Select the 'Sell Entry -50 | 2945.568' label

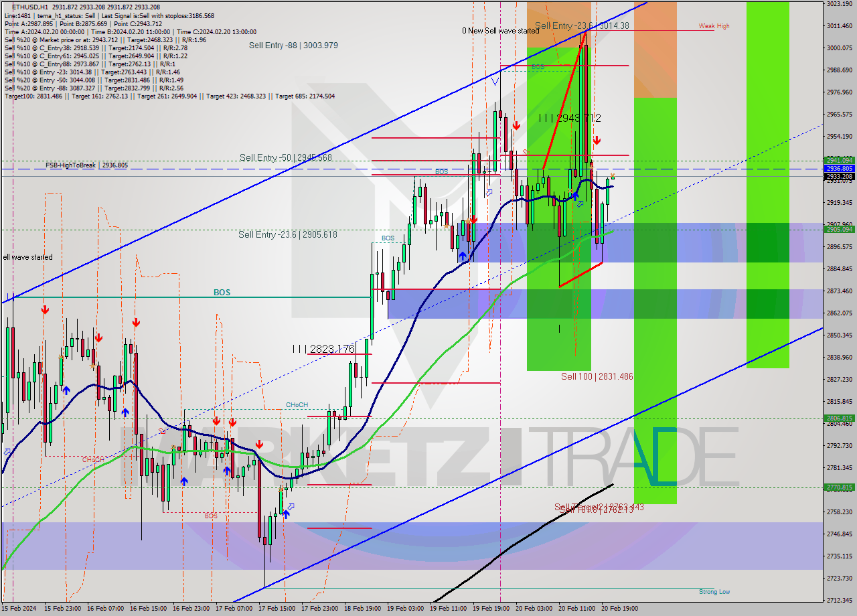click(x=286, y=157)
